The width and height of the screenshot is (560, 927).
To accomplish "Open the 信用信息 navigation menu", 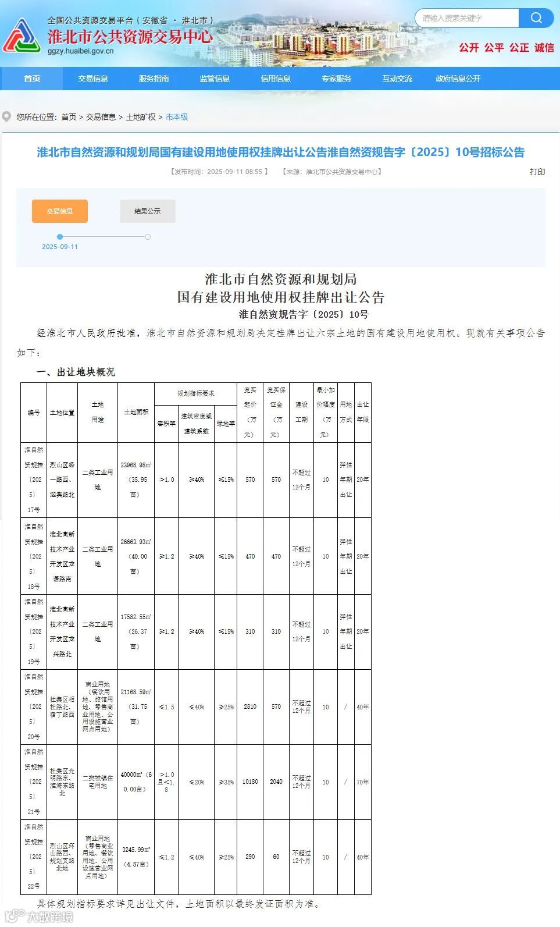I will coord(276,79).
